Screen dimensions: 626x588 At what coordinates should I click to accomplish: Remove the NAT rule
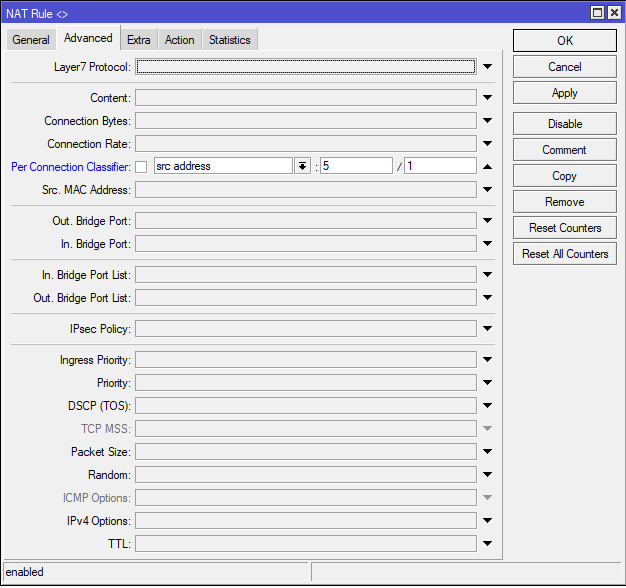[565, 202]
